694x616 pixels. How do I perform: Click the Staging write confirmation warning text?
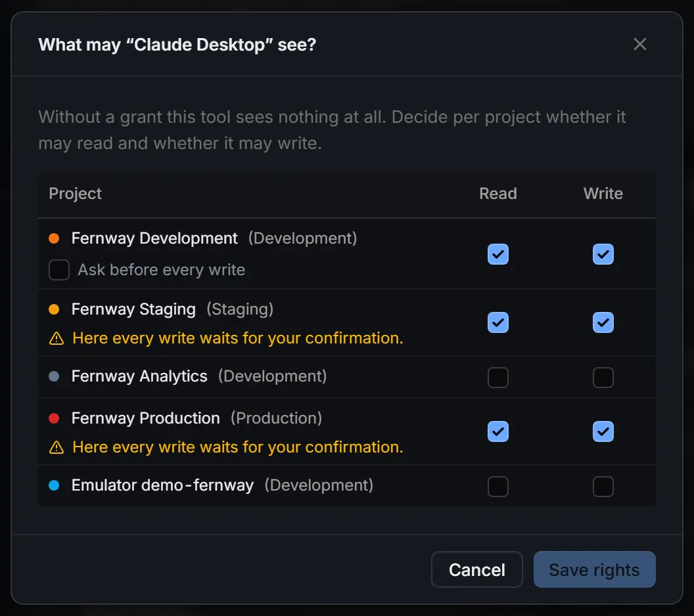pos(238,338)
